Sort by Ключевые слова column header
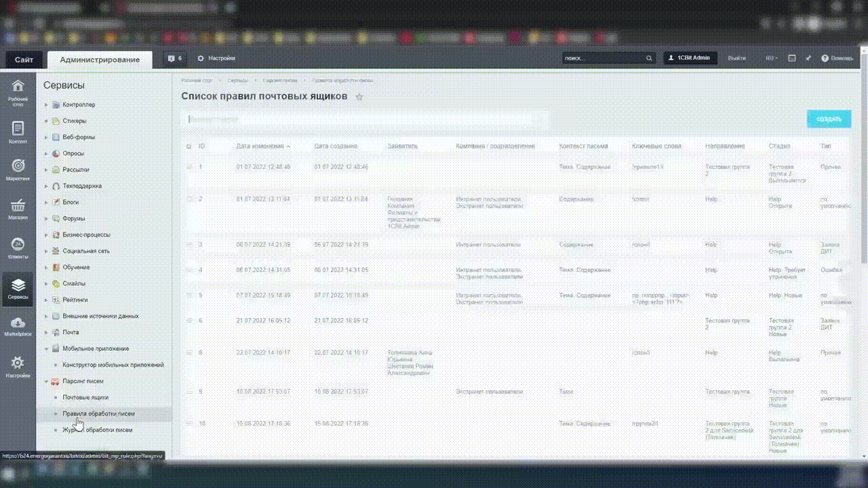The image size is (868, 488). click(656, 146)
